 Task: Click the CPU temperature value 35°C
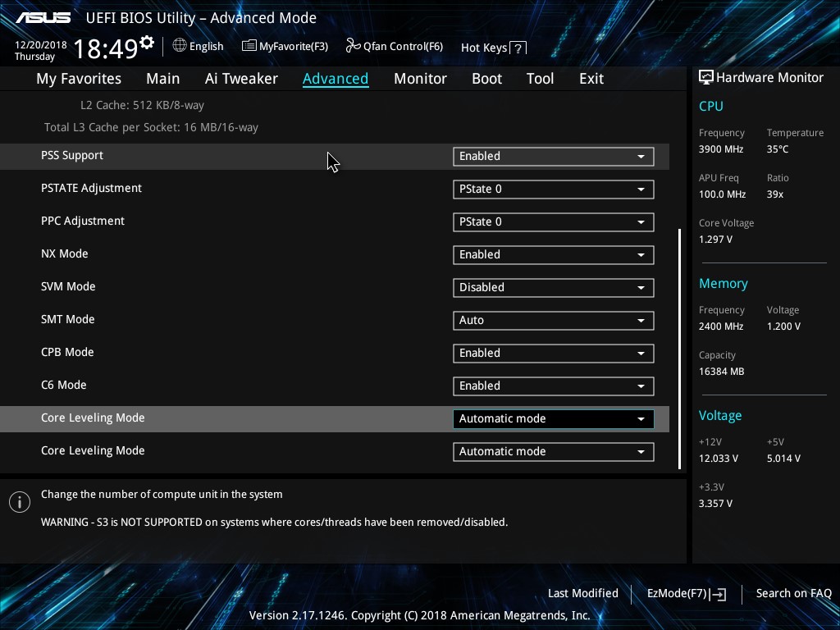[778, 149]
